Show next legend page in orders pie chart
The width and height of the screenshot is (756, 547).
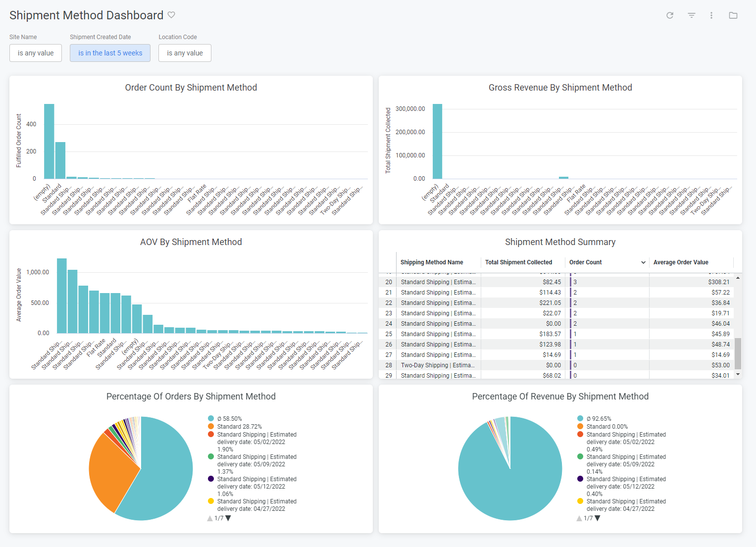[227, 518]
